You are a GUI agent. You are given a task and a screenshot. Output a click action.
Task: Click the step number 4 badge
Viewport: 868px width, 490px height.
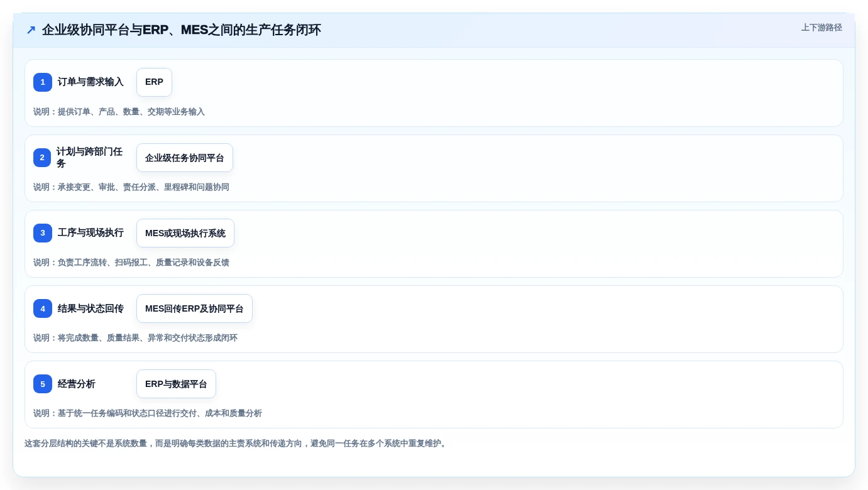click(x=43, y=308)
